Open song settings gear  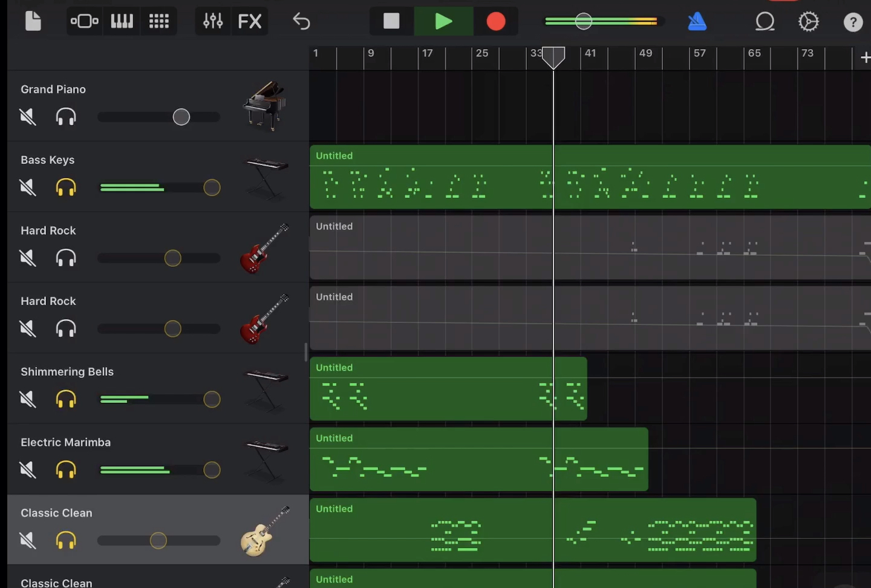tap(809, 22)
